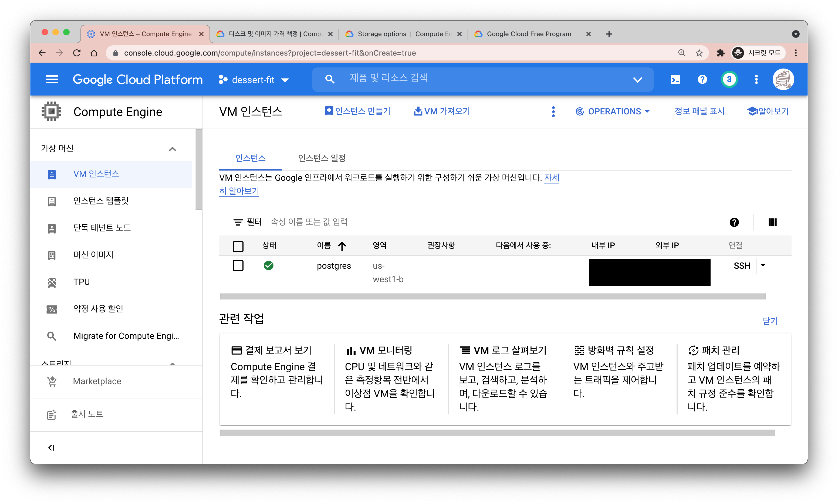The image size is (838, 504).
Task: Open 자세히 알아보기 link
Action: tap(239, 191)
